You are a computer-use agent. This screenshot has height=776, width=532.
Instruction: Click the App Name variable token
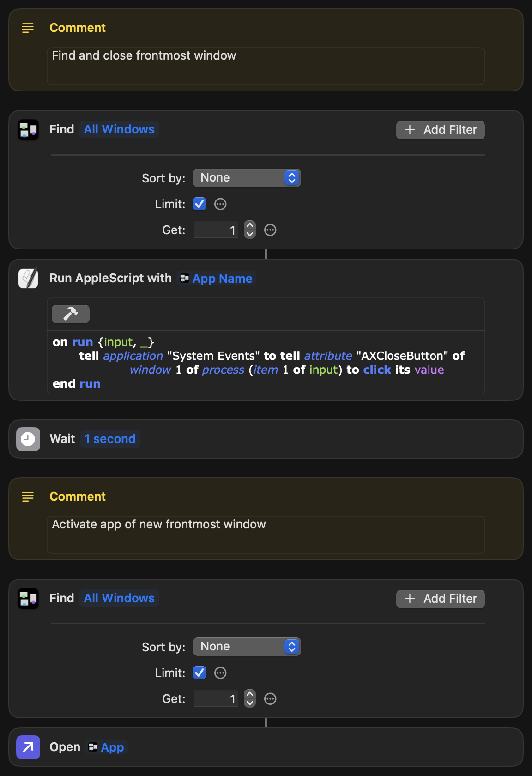coord(216,279)
